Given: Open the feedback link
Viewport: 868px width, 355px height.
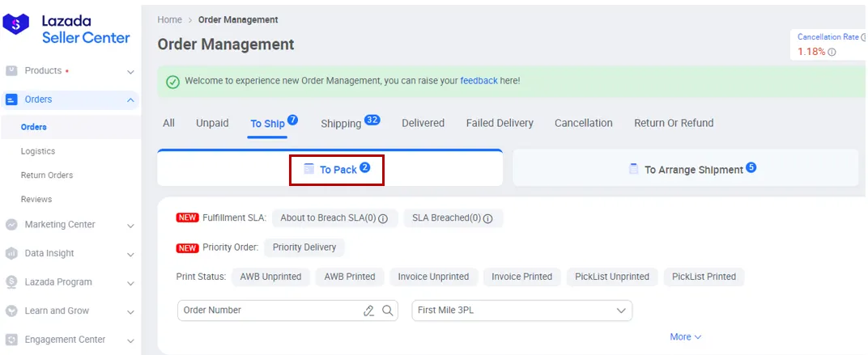Looking at the screenshot, I should [479, 81].
